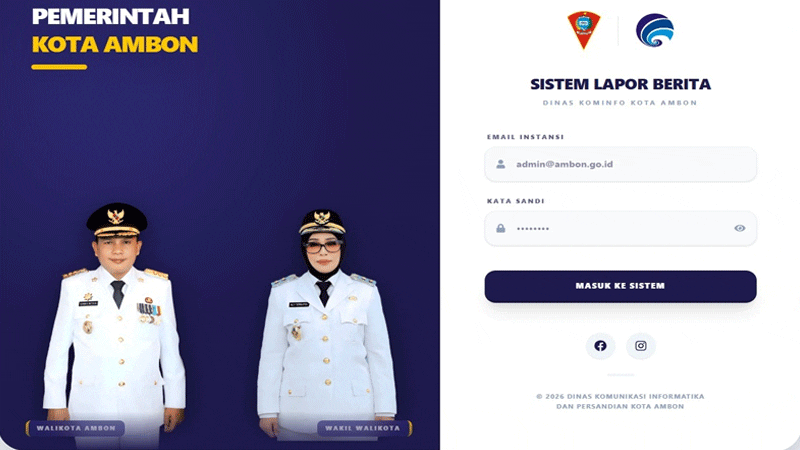Click the 2026 copyright footer text

[x=620, y=401]
